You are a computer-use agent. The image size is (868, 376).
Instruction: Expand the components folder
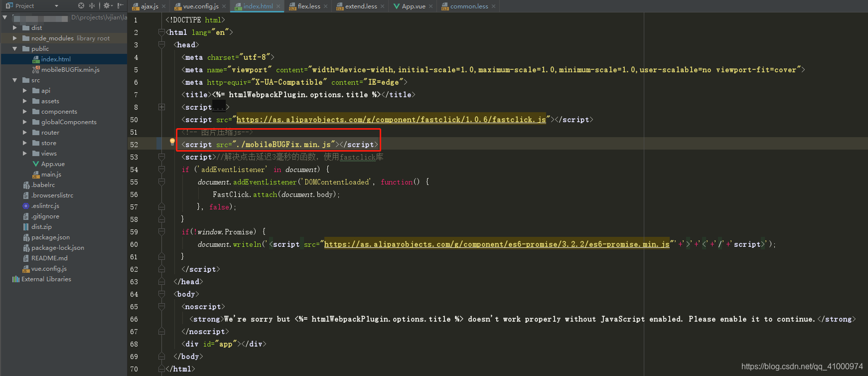25,112
